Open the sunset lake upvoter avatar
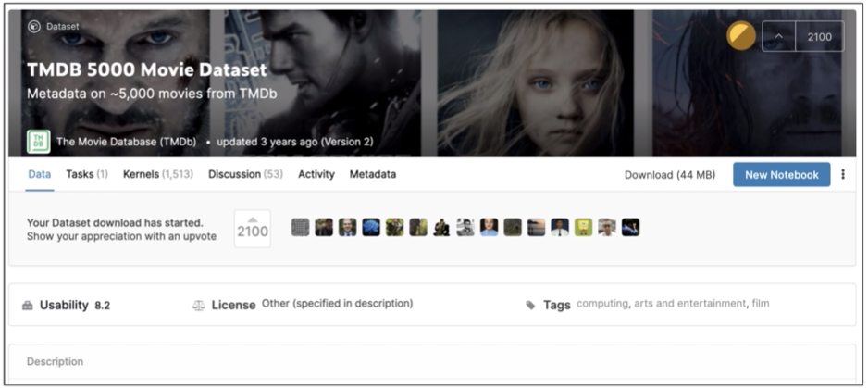Viewport: 868px width, 388px height. pyautogui.click(x=537, y=227)
